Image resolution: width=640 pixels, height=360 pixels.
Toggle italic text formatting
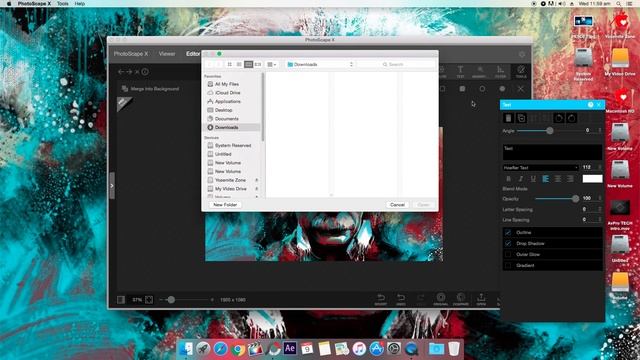tap(521, 179)
